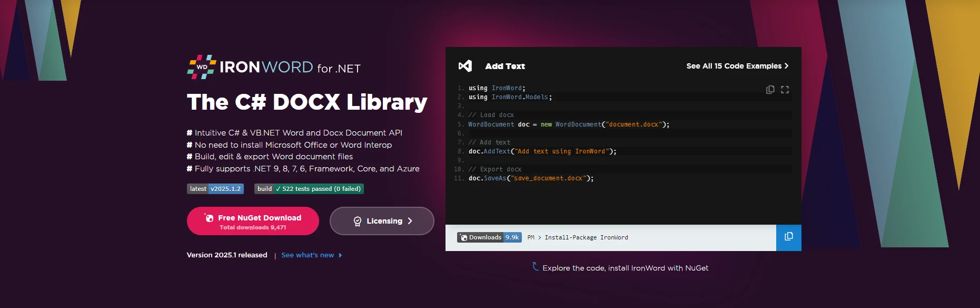Click the latest v2025.1.2 version badge
This screenshot has height=308, width=980.
[215, 189]
